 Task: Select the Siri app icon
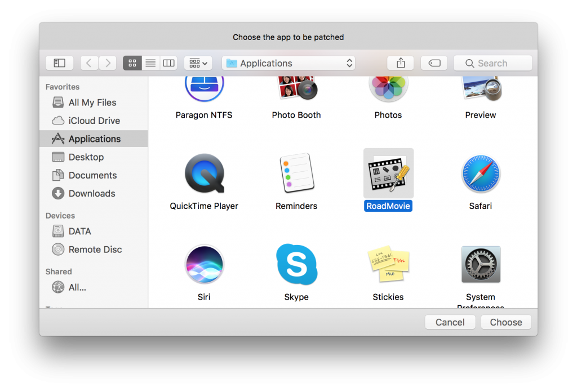(204, 265)
